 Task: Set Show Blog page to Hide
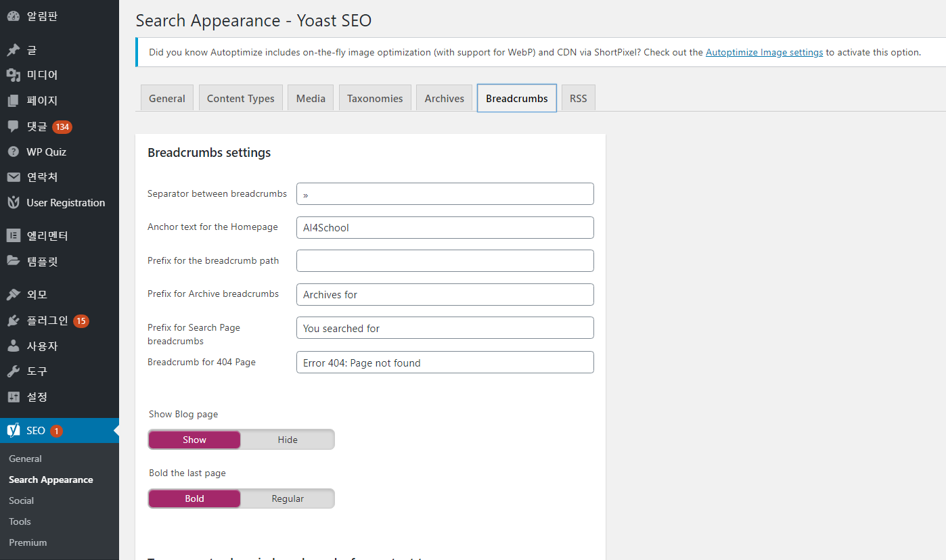click(288, 440)
